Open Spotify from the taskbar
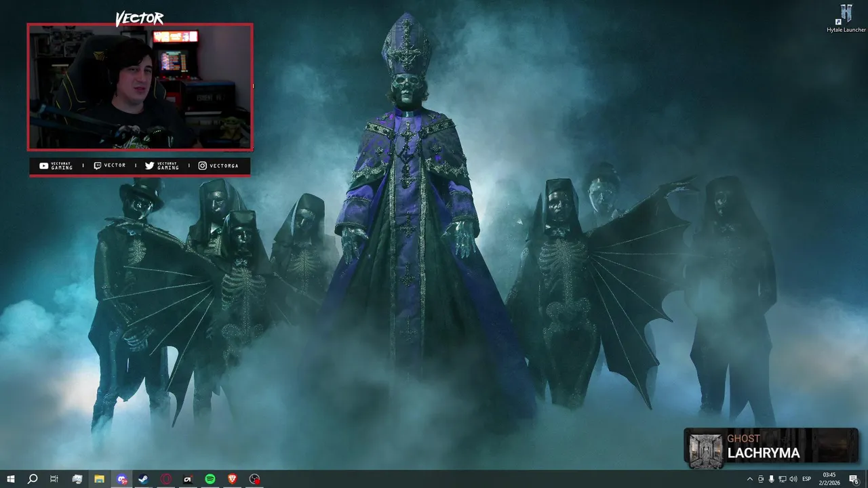 tap(210, 479)
